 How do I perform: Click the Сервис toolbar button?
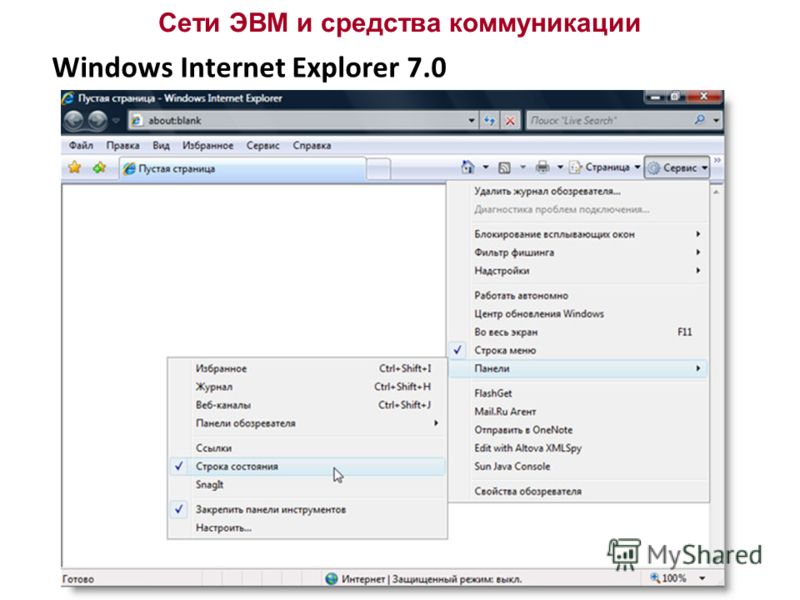point(677,168)
